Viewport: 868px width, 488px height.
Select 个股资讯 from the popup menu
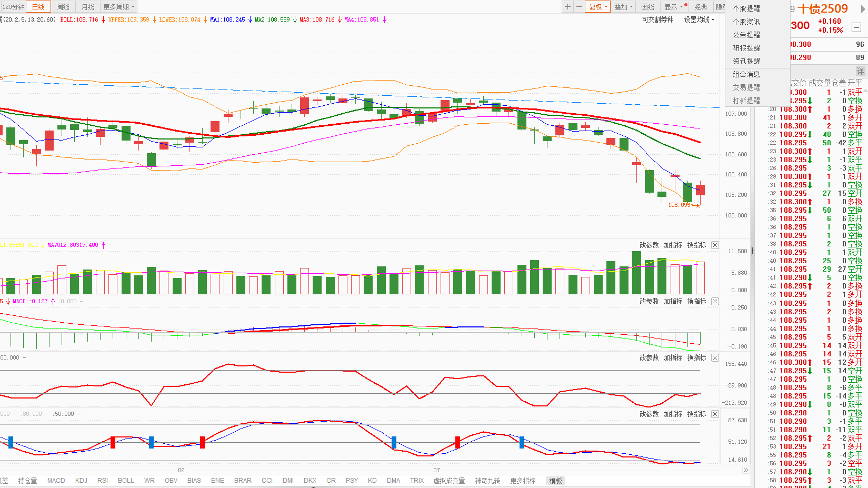coord(746,22)
